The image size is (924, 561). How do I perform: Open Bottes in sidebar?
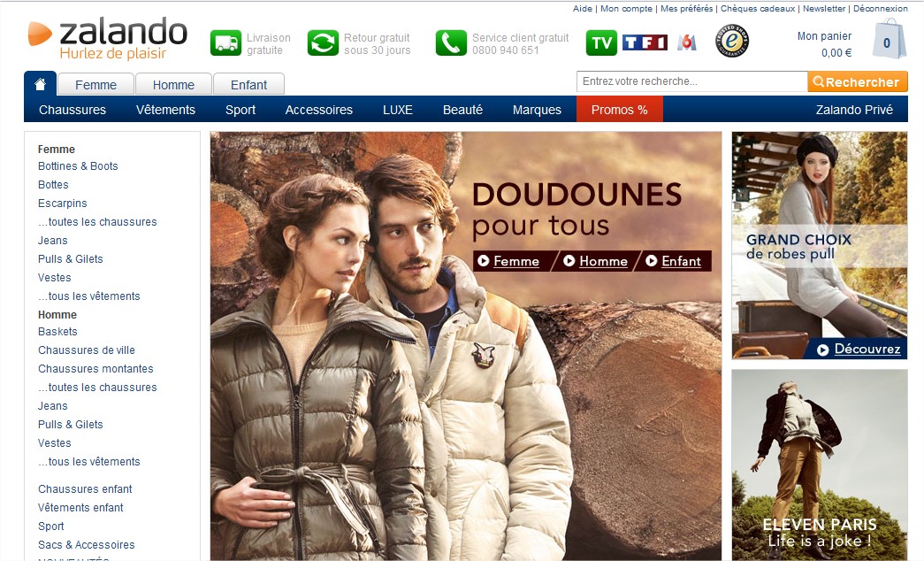point(53,185)
